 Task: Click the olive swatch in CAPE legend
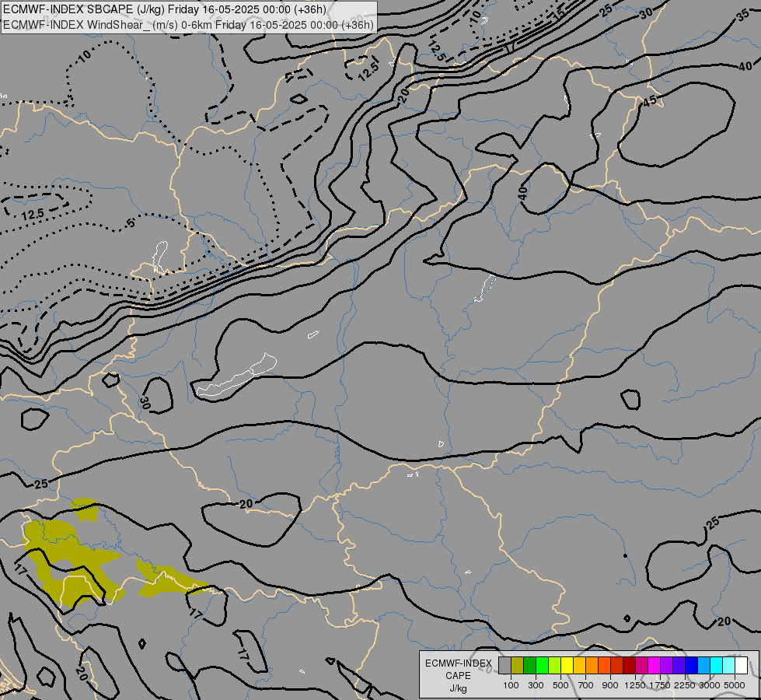[518, 665]
